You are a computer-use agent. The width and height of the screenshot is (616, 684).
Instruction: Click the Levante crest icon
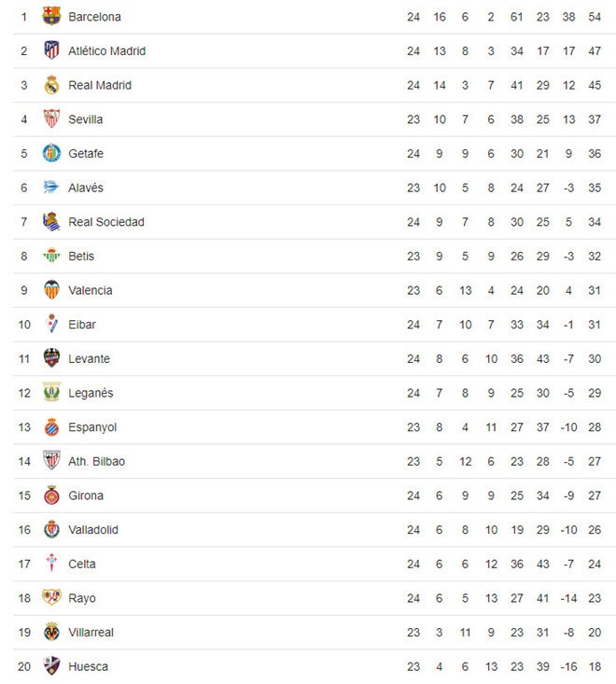(51, 358)
